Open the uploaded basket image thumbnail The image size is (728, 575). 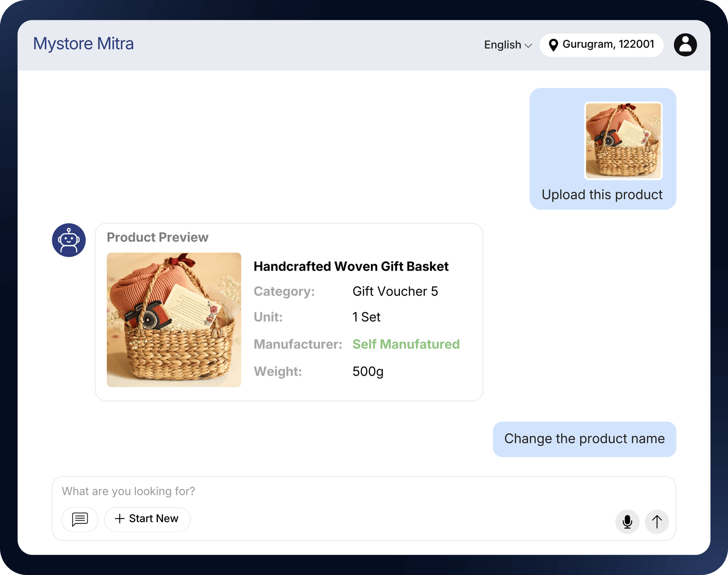pyautogui.click(x=623, y=141)
